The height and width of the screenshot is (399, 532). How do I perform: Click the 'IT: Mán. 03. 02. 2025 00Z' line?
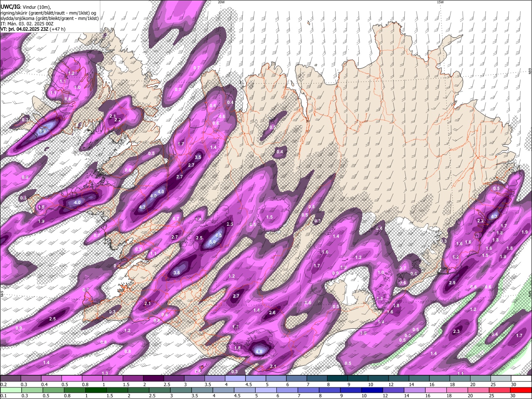(x=27, y=24)
